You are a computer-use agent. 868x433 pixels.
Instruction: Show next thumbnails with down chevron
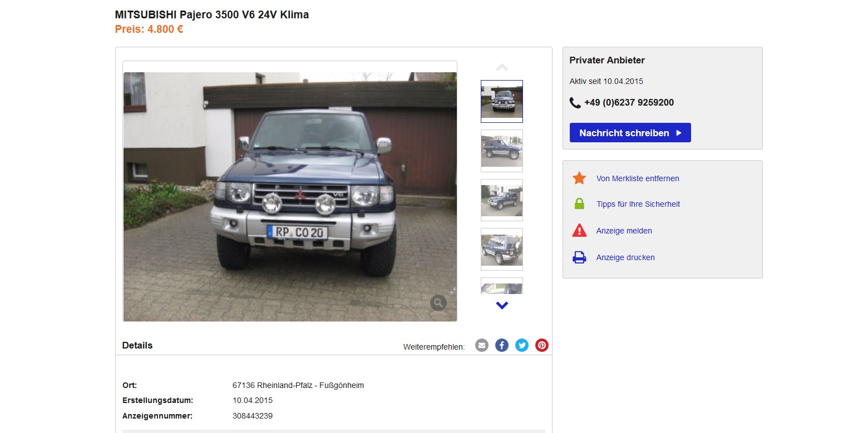click(x=502, y=305)
